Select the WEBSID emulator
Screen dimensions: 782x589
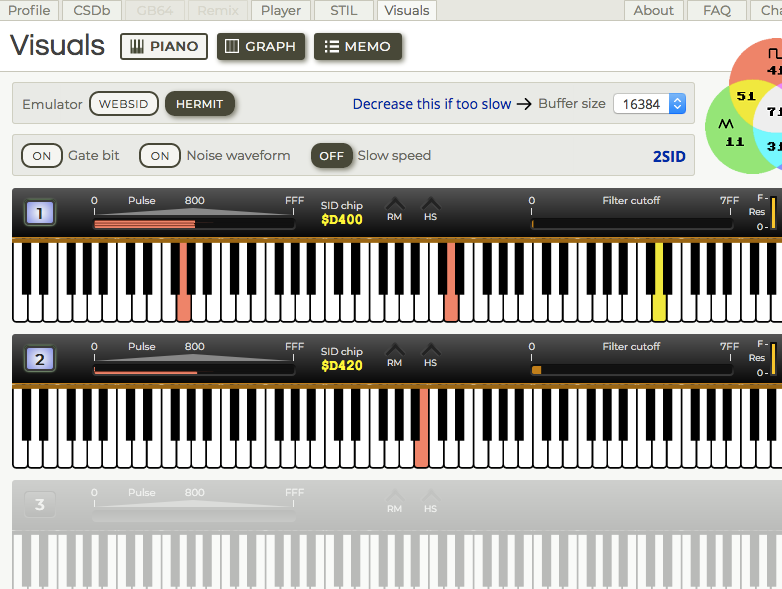pos(124,104)
